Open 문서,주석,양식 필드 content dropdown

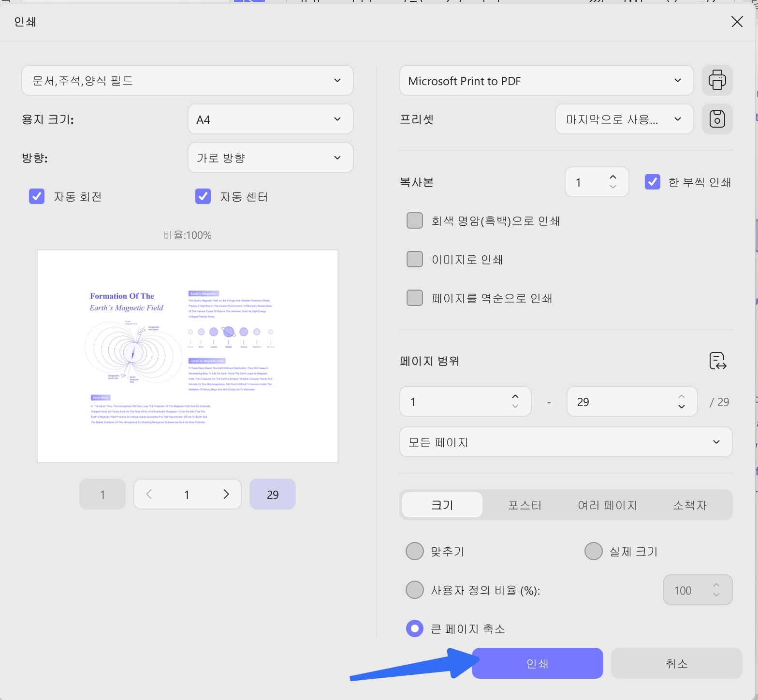(188, 80)
